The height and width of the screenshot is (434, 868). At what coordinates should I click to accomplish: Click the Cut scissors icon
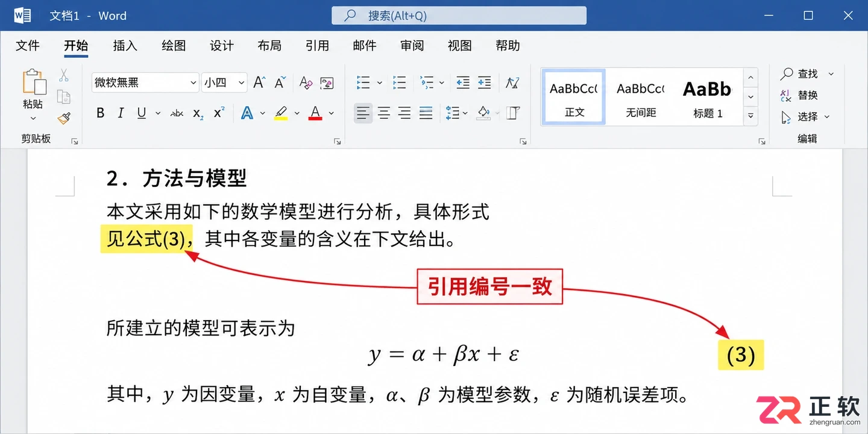(64, 75)
